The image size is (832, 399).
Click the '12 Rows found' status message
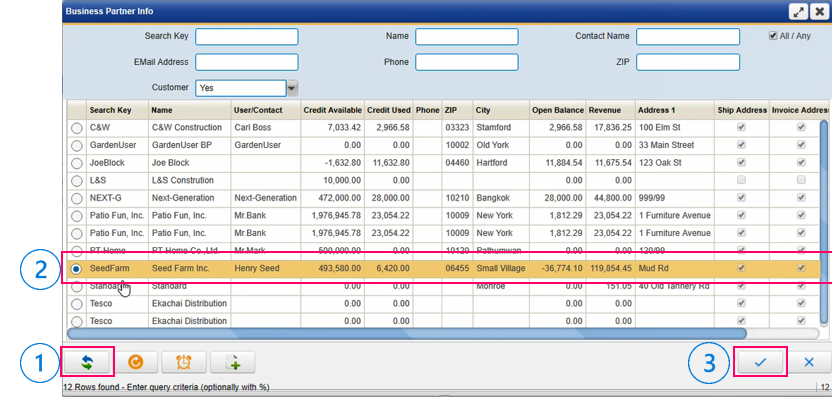166,388
